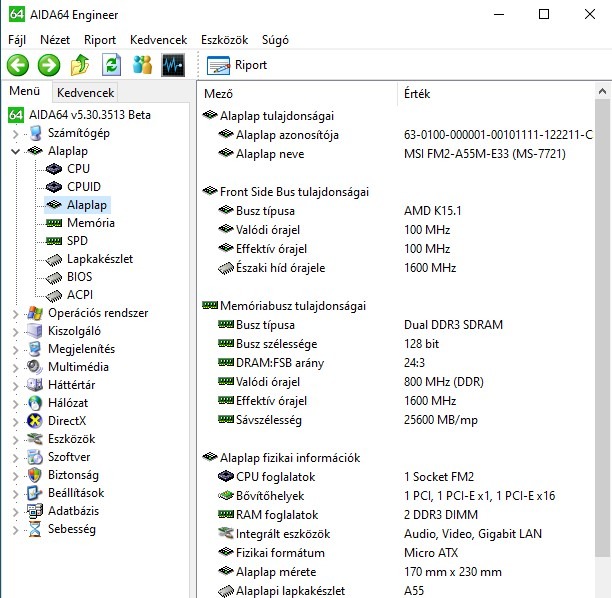Select the SPD memory module icon
612x598 pixels.
pos(54,241)
